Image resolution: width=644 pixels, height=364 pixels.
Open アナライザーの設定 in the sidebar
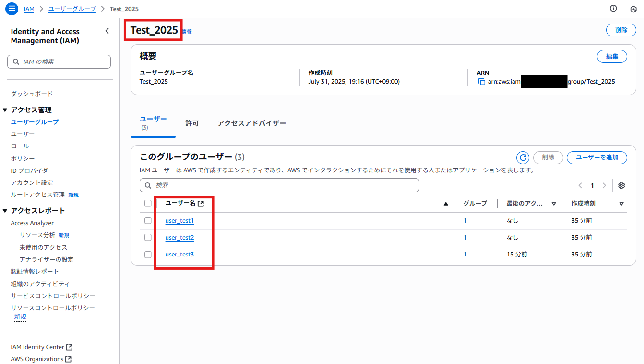point(47,259)
